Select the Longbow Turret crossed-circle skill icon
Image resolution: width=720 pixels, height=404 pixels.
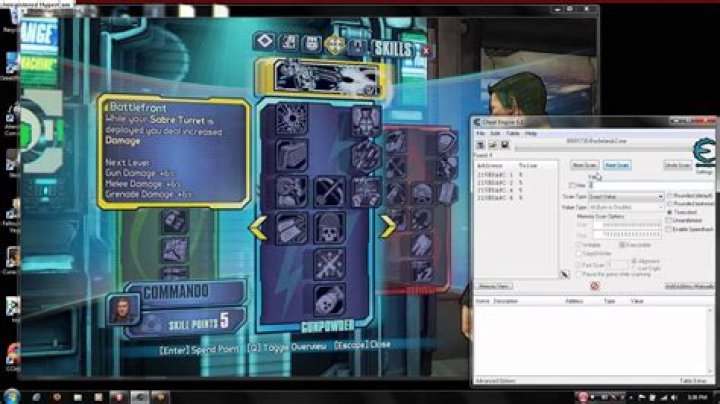pos(329,191)
